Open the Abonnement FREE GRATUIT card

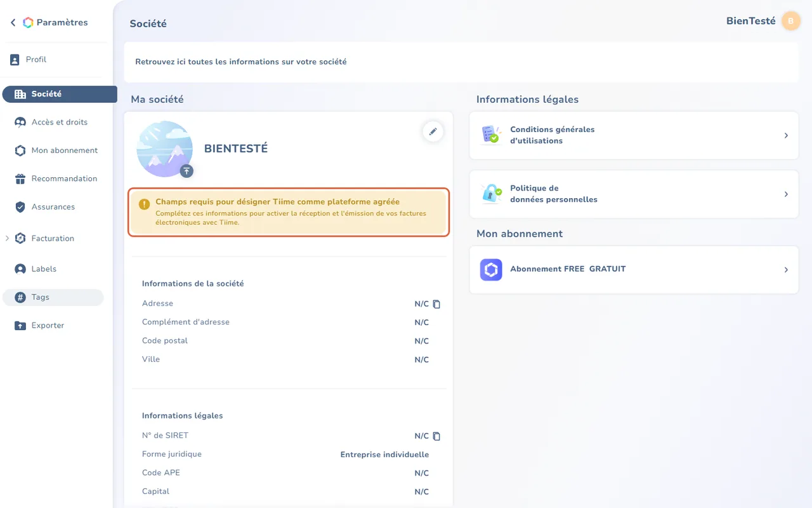point(634,270)
